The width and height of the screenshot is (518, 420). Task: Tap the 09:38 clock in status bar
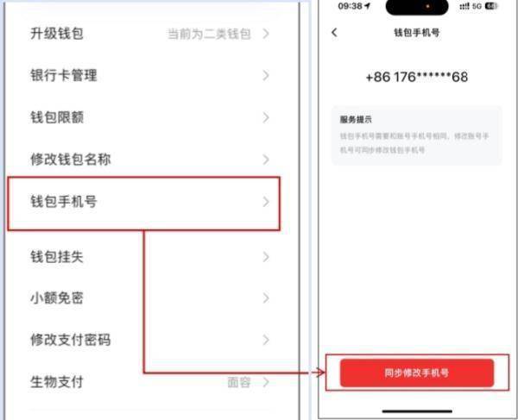click(350, 6)
